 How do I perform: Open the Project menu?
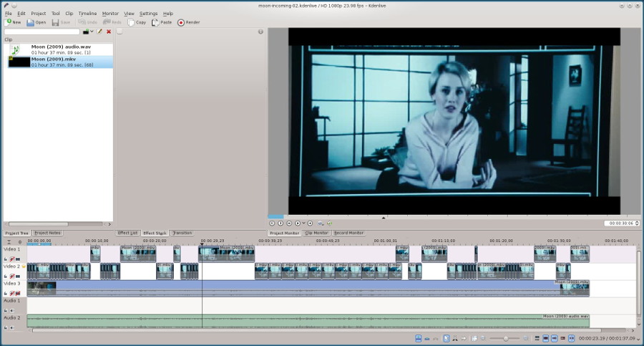click(38, 13)
